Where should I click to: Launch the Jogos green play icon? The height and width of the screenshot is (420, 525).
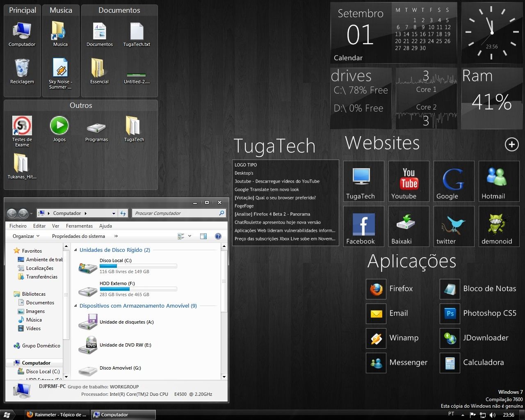pos(59,129)
